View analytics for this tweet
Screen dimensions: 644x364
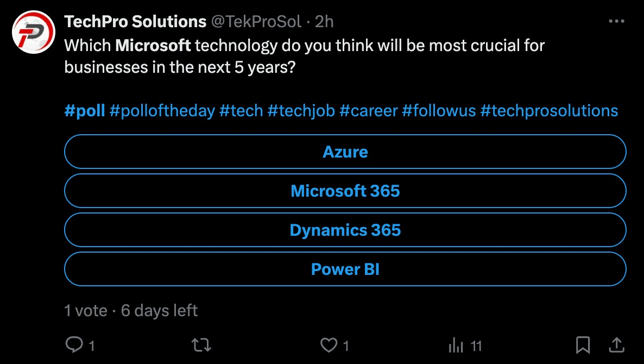click(458, 344)
